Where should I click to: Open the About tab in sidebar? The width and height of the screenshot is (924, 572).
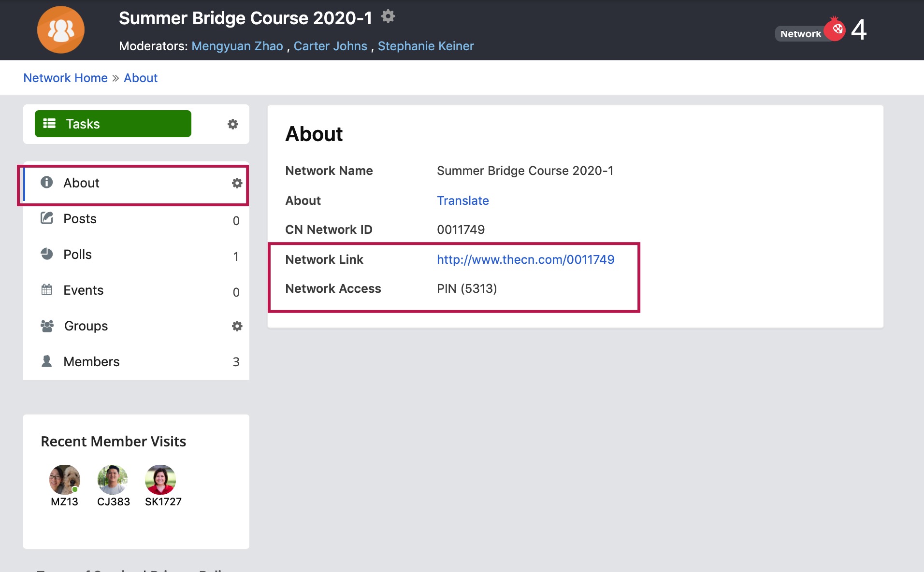point(81,183)
